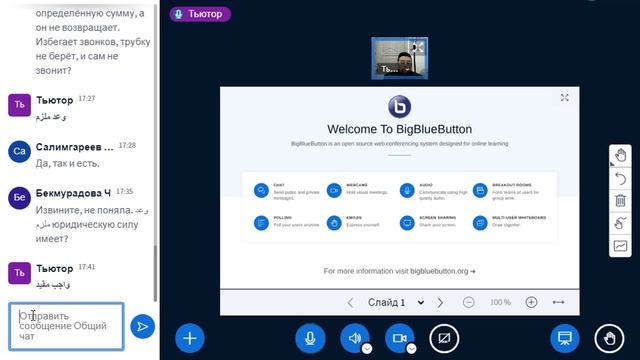Click the Screen Sharing icon on slide
The height and width of the screenshot is (360, 640).
click(x=407, y=223)
